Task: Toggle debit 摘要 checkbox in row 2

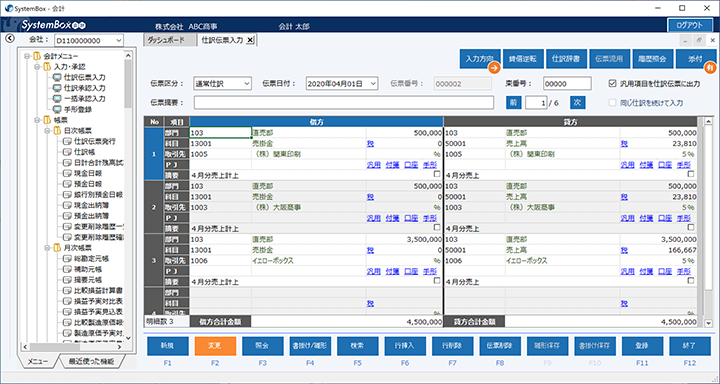Action: point(437,227)
